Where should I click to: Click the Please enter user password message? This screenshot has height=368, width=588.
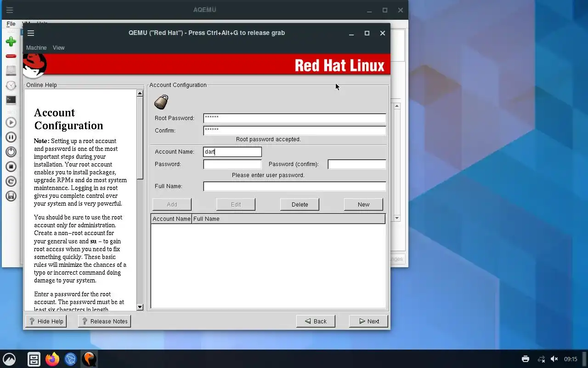pyautogui.click(x=268, y=175)
